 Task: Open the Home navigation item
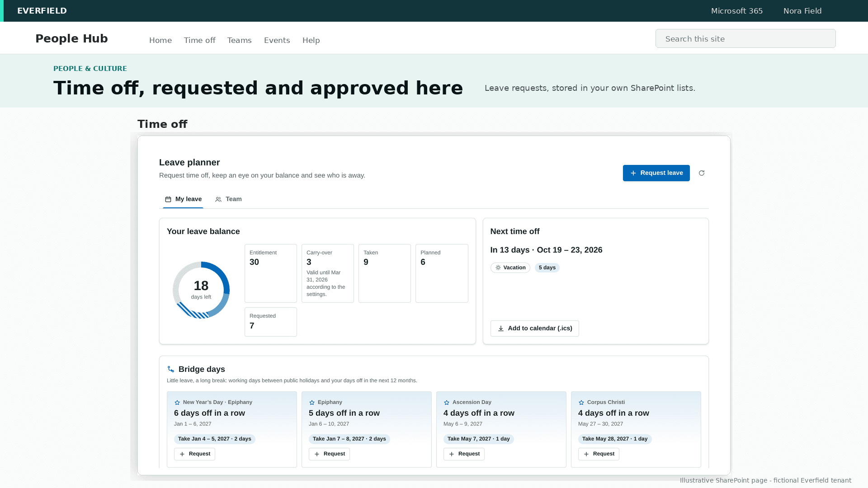(160, 40)
